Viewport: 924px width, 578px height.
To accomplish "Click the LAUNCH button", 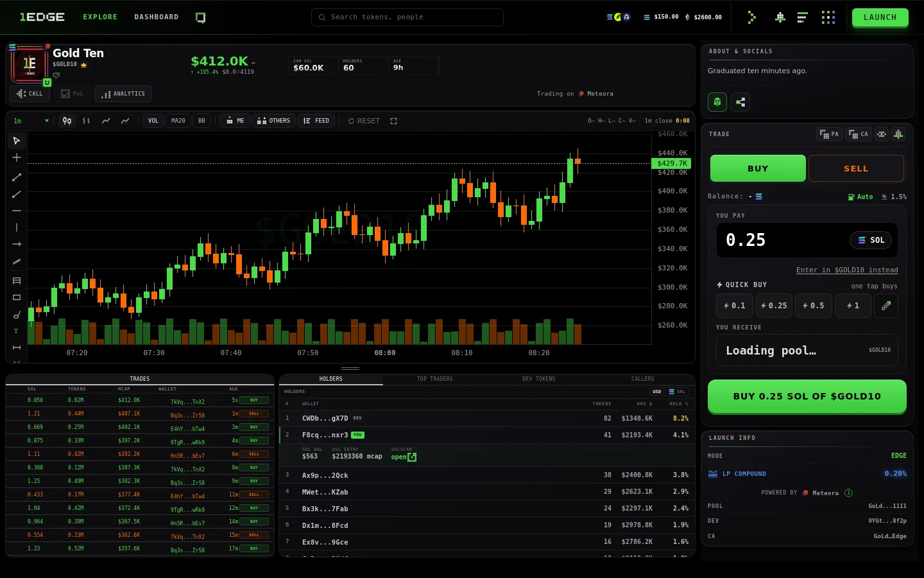I will pos(880,17).
